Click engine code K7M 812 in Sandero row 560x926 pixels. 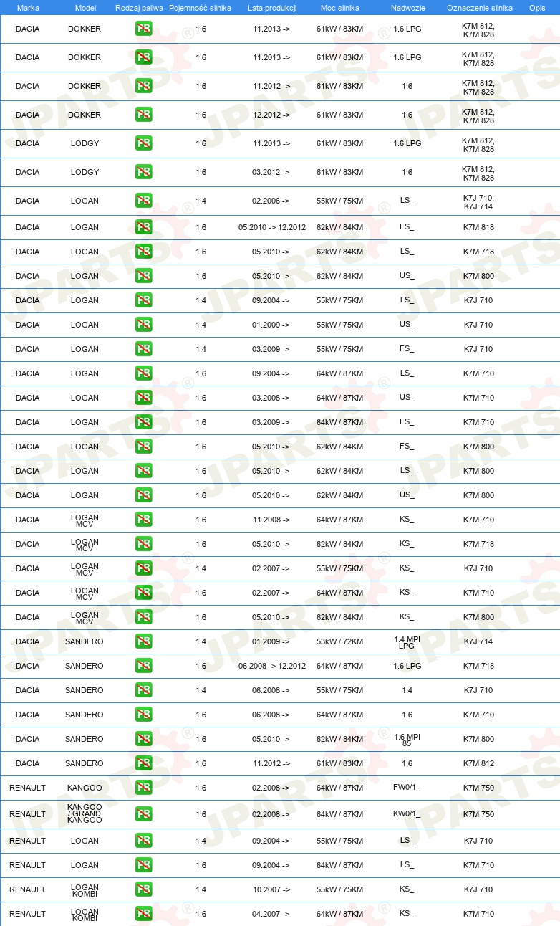(x=478, y=763)
